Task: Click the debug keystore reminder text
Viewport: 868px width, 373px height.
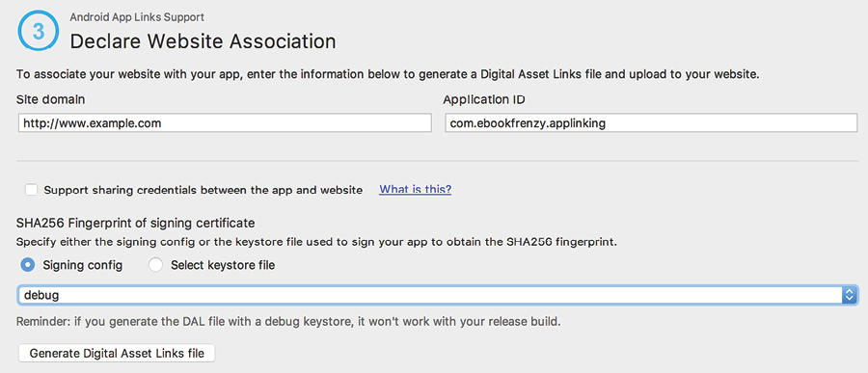Action: point(288,322)
